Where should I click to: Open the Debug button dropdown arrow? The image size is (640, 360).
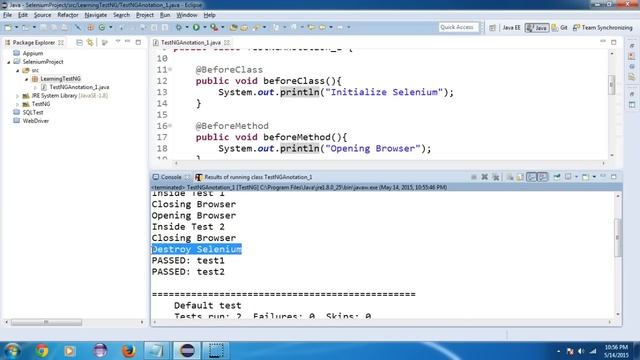(x=187, y=27)
